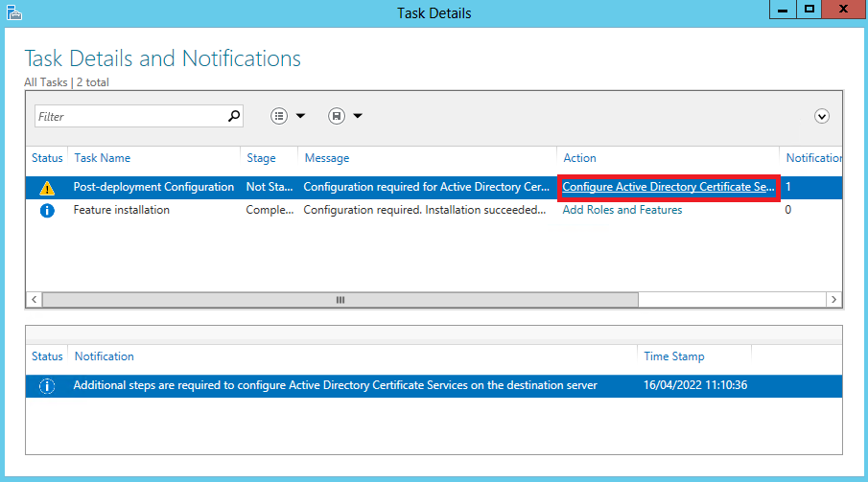This screenshot has height=482, width=868.
Task: Open the save query disk icon
Action: coord(337,116)
